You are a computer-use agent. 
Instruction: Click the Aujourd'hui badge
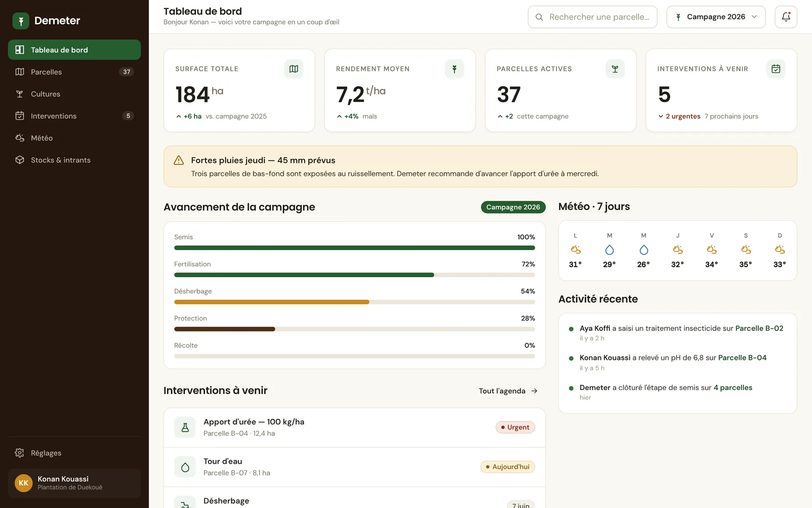pos(507,467)
